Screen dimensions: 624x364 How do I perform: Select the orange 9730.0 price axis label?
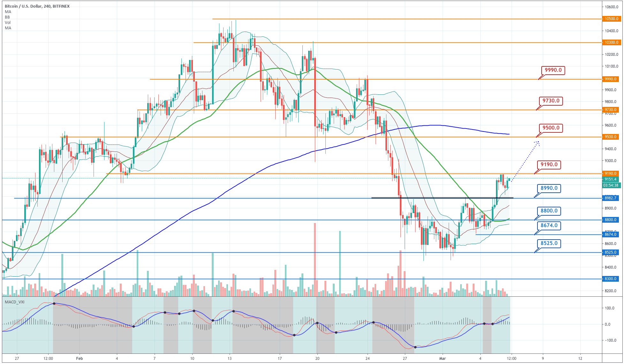point(610,110)
